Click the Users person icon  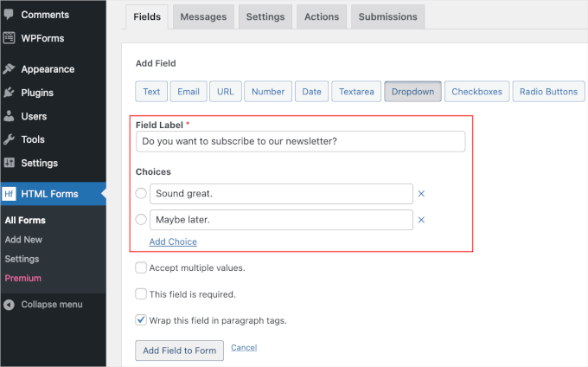tap(9, 116)
